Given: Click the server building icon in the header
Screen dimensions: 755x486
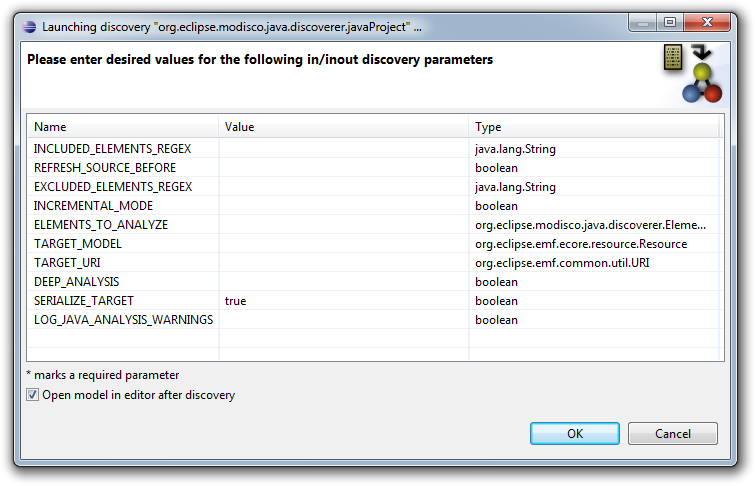Looking at the screenshot, I should (673, 57).
